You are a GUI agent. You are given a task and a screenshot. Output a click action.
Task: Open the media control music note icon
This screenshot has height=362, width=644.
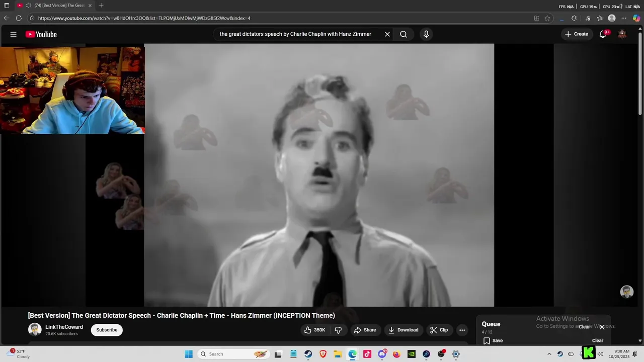point(588,18)
